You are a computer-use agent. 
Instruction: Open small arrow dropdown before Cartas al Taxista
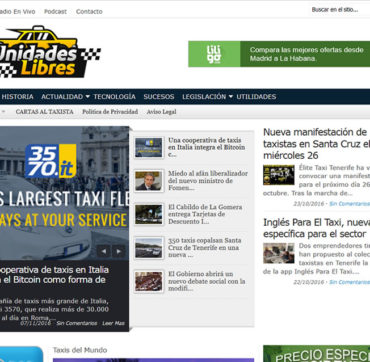(3, 112)
